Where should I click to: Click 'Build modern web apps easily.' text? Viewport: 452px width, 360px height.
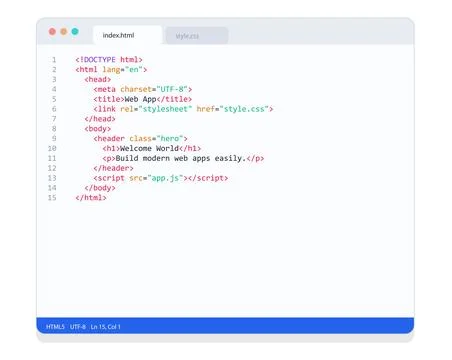tap(181, 158)
